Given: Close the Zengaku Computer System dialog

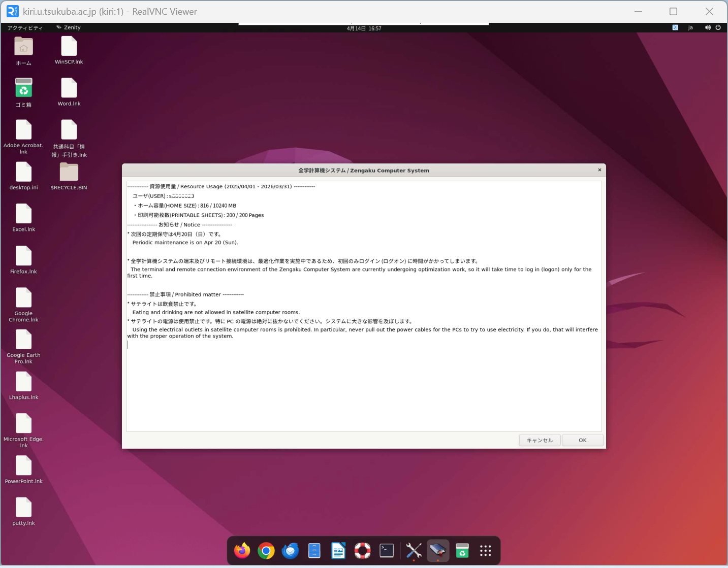Looking at the screenshot, I should coord(599,170).
